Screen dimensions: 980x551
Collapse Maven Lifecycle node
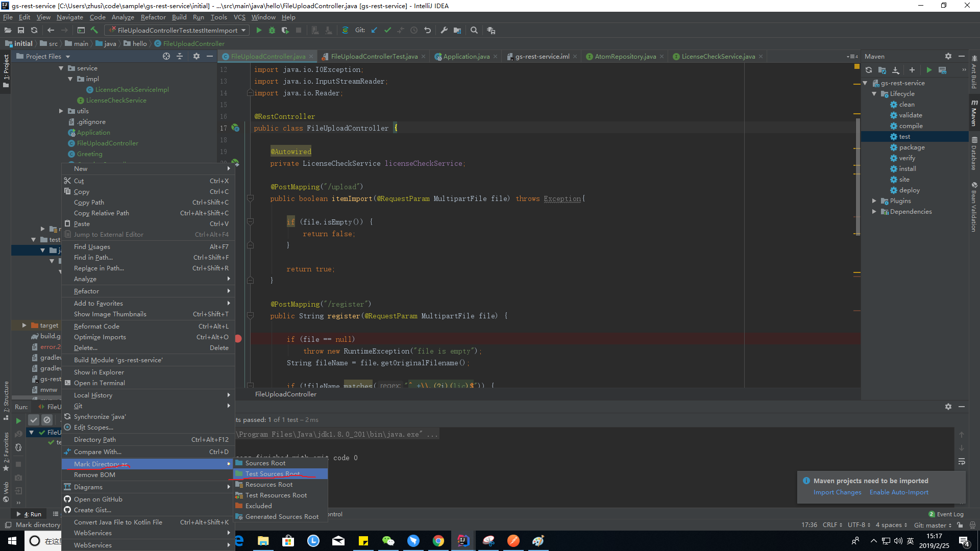coord(874,94)
